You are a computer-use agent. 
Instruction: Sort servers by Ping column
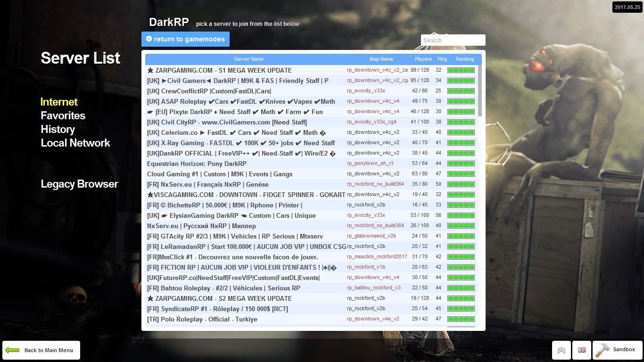[x=442, y=59]
